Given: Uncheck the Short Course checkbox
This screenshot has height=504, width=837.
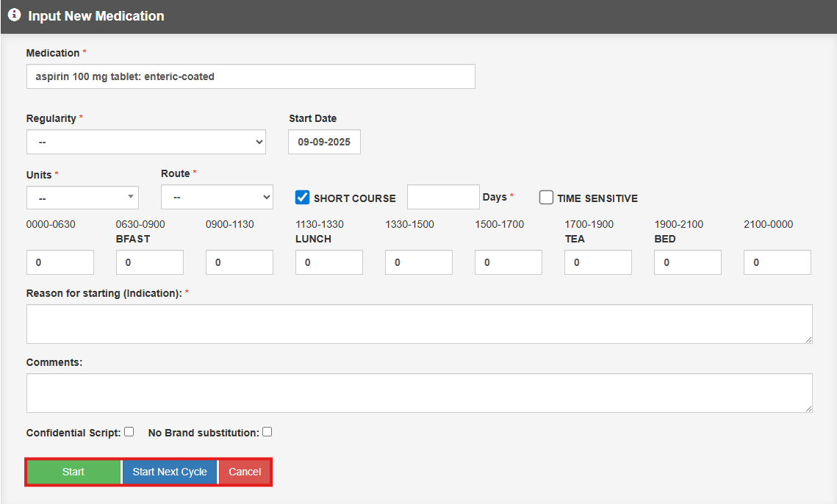Looking at the screenshot, I should click(303, 198).
